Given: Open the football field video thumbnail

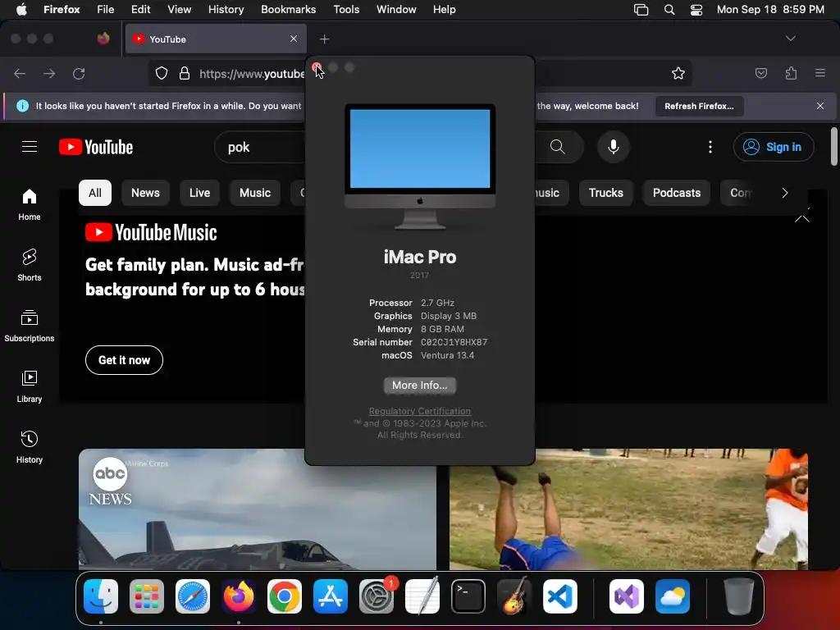Looking at the screenshot, I should coord(629,509).
